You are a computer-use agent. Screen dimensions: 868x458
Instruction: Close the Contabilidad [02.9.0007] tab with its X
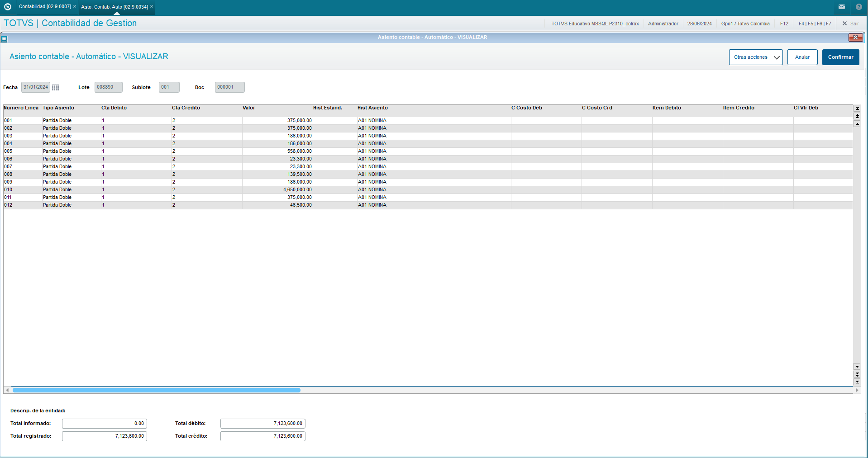point(75,7)
